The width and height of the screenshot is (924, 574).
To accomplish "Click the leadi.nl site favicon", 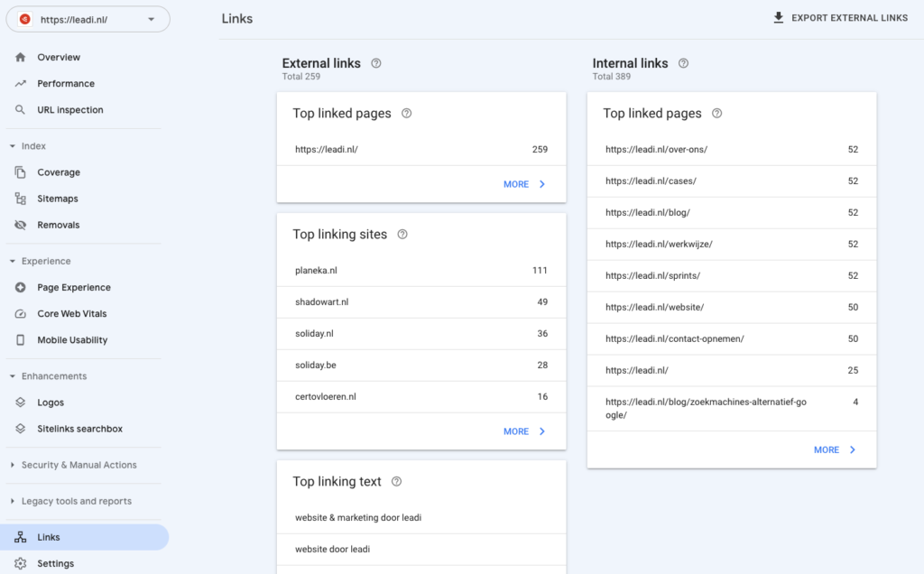I will tap(24, 20).
